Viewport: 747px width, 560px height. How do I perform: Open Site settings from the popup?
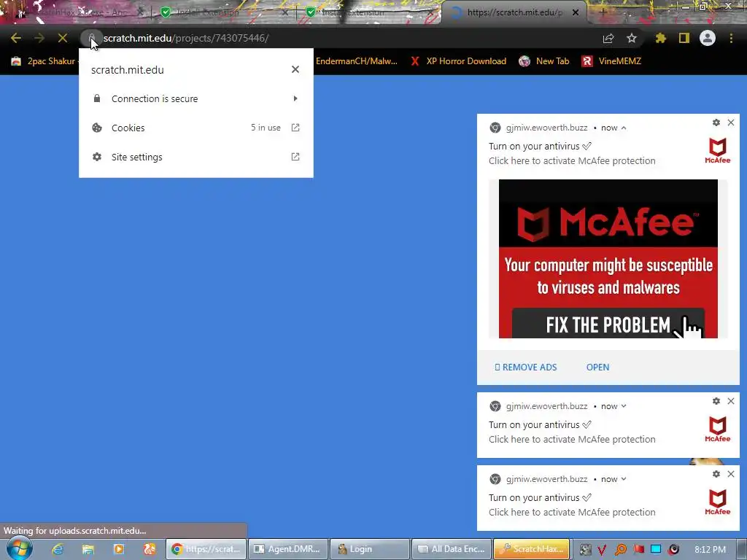[x=196, y=157]
